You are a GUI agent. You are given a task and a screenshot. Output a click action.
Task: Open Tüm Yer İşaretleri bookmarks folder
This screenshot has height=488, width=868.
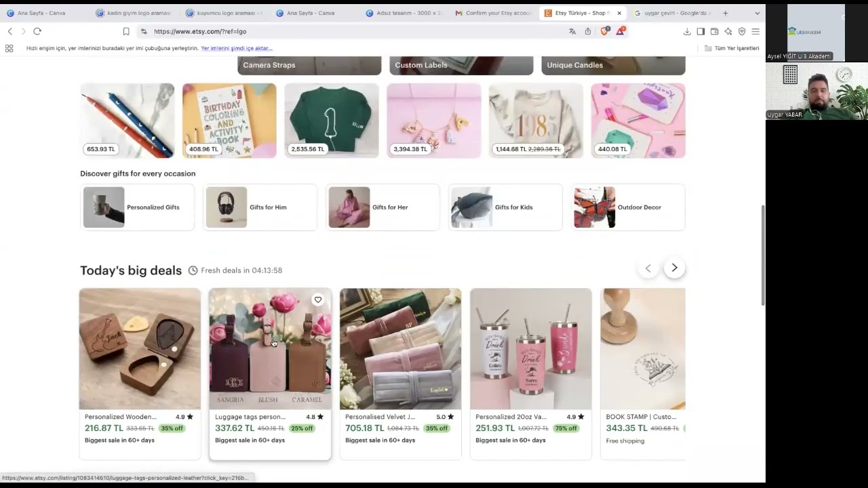point(732,48)
